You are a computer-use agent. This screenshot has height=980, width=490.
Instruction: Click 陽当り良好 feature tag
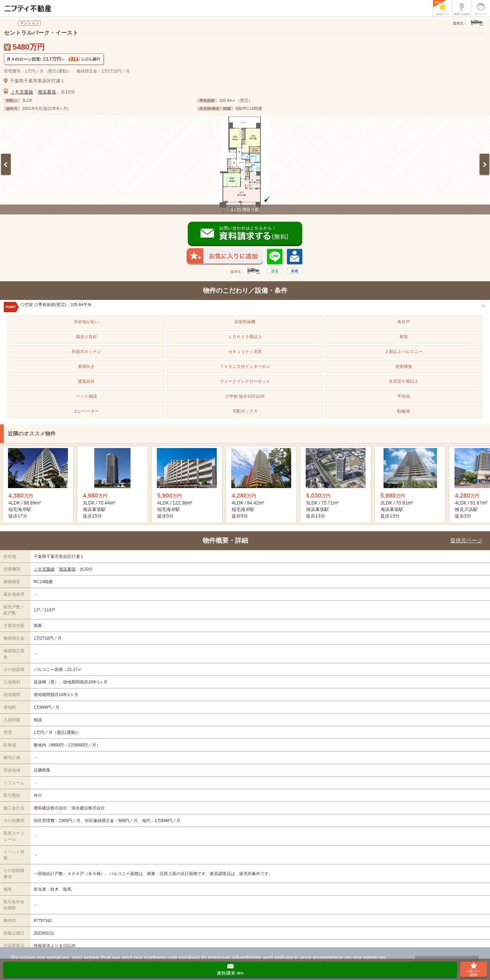point(86,337)
